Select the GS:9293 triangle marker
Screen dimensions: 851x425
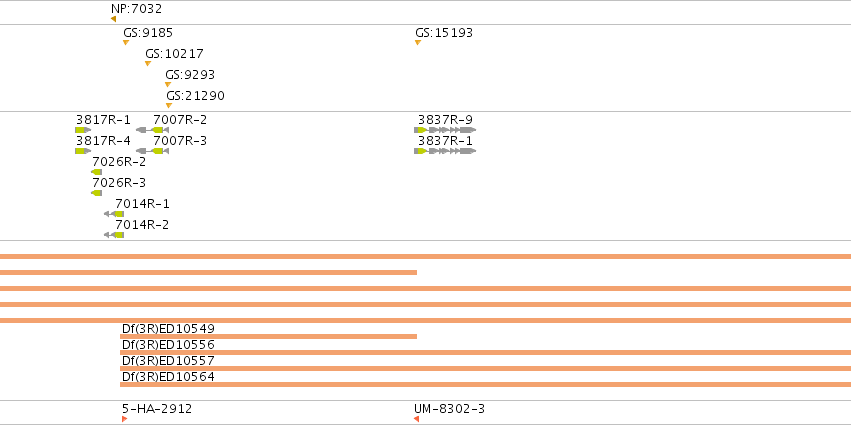(x=168, y=85)
